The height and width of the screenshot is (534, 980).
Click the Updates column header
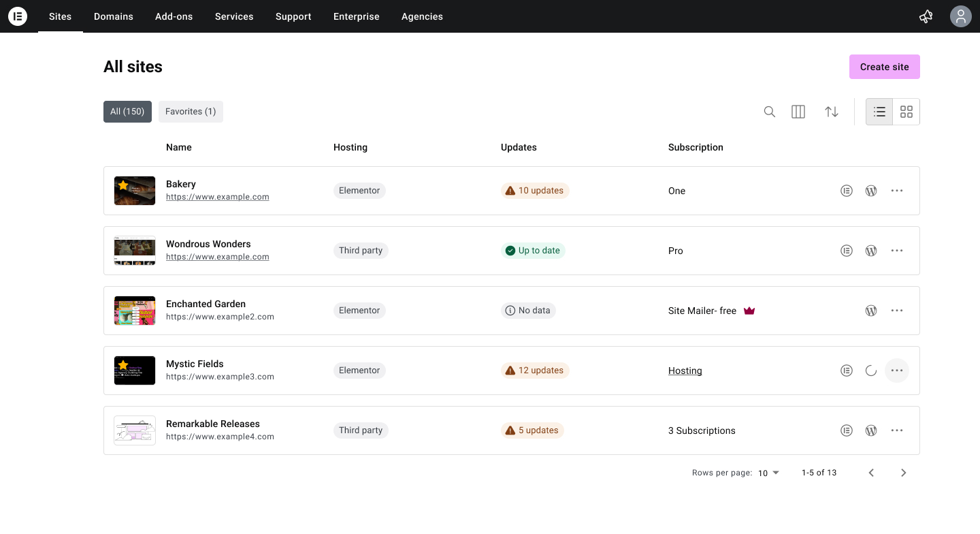point(519,147)
